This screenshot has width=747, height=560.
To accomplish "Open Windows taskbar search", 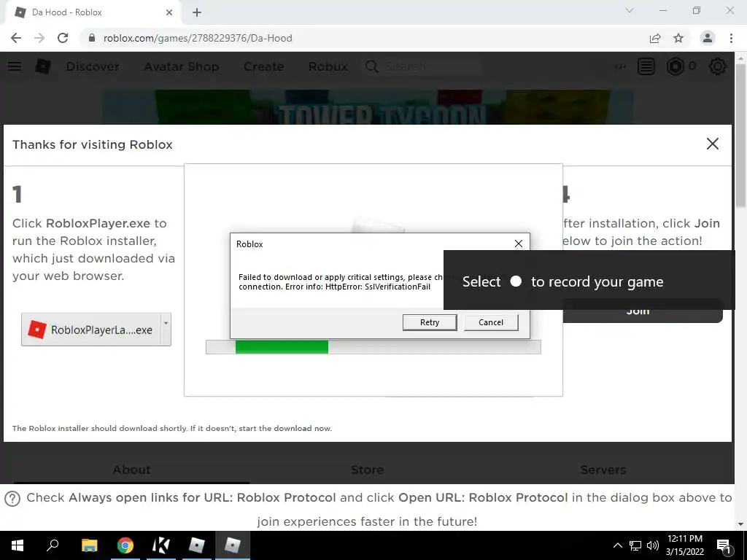I will point(53,545).
